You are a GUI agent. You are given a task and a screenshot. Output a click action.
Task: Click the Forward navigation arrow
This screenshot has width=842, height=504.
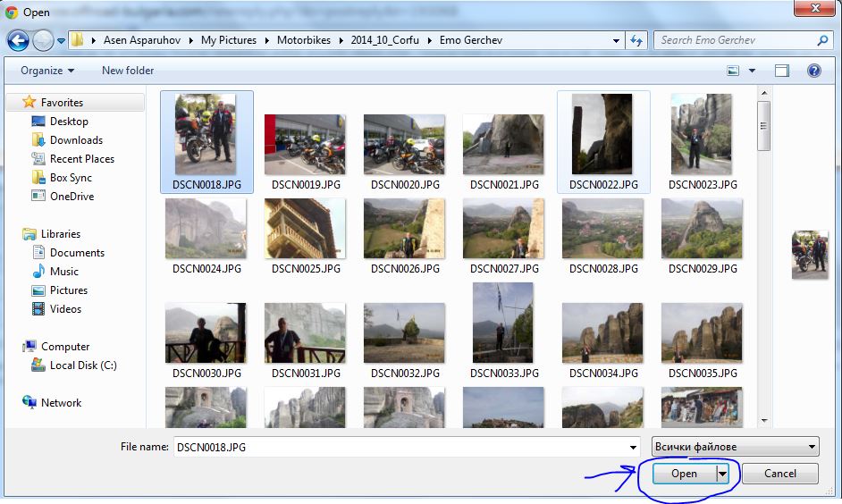pyautogui.click(x=43, y=40)
